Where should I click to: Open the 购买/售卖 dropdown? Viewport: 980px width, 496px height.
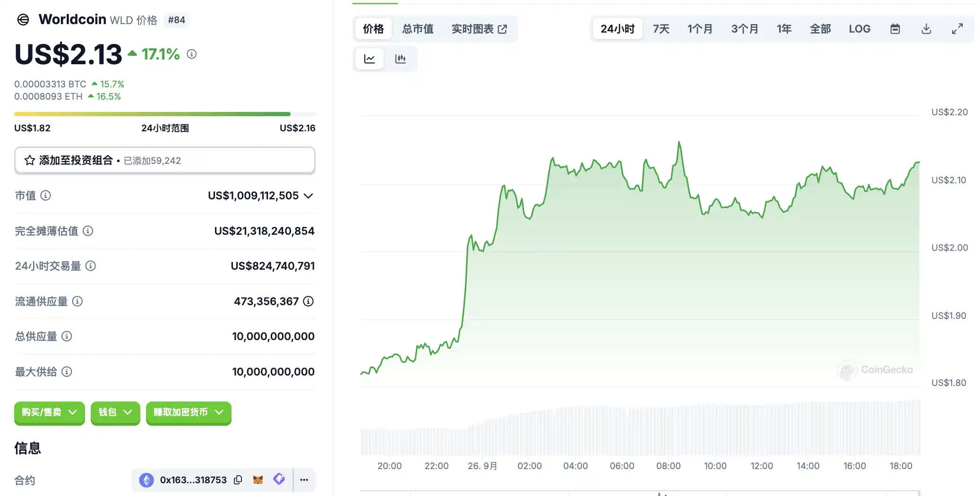tap(49, 412)
